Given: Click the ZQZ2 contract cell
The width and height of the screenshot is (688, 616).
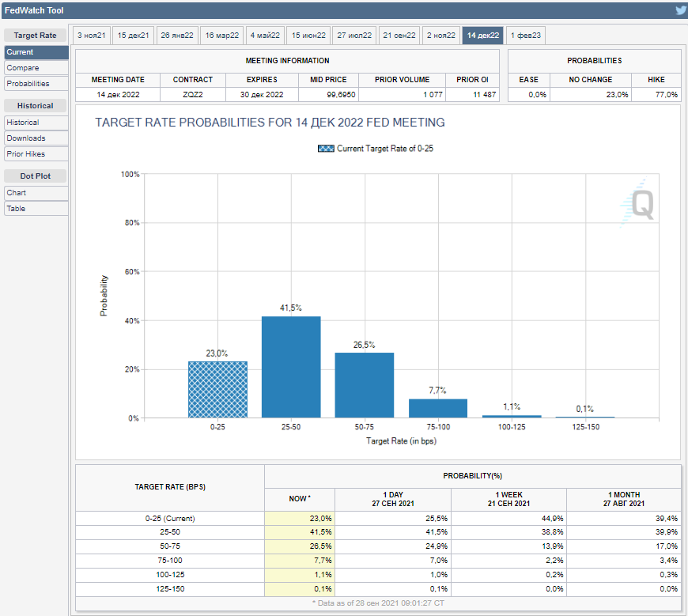Looking at the screenshot, I should 193,95.
